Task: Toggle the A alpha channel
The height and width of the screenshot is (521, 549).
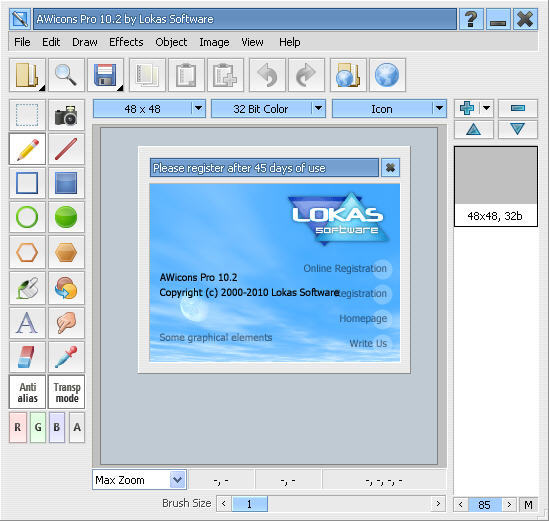Action: (x=77, y=427)
